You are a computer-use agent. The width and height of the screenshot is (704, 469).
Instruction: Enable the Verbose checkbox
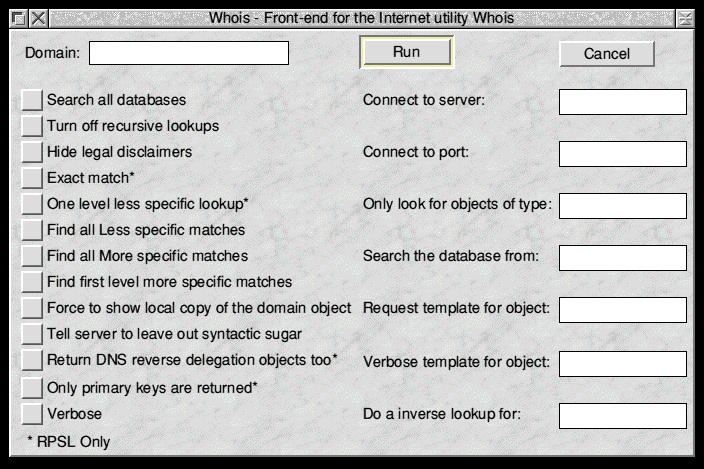click(x=32, y=414)
